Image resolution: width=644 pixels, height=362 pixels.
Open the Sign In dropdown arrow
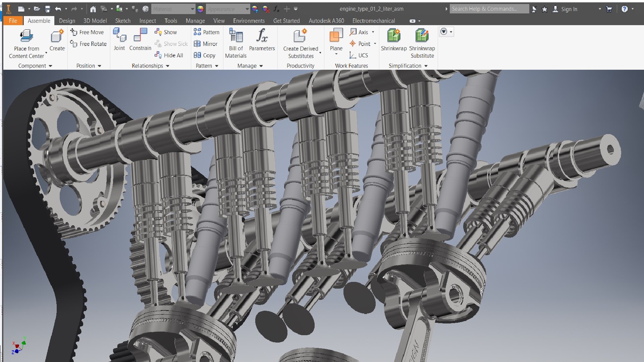600,9
